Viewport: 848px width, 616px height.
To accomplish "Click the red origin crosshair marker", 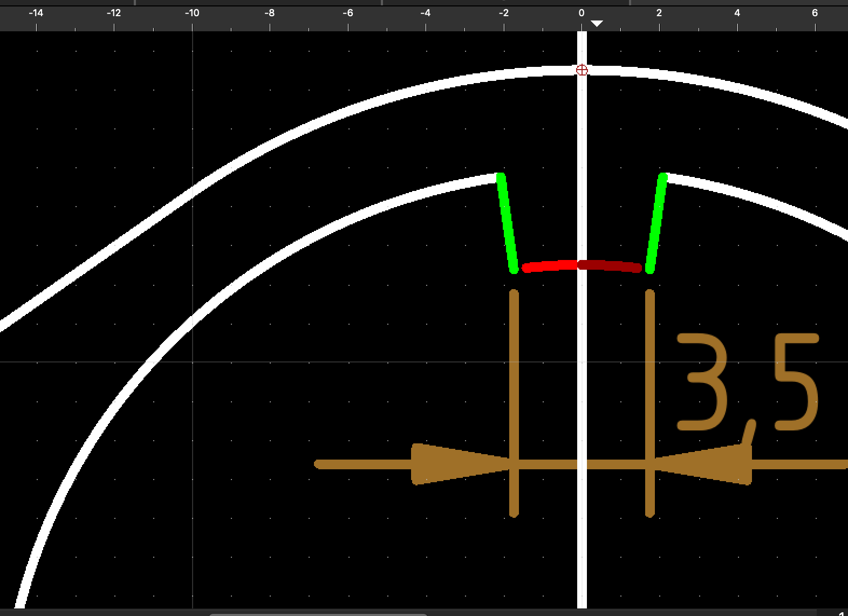I will point(582,70).
